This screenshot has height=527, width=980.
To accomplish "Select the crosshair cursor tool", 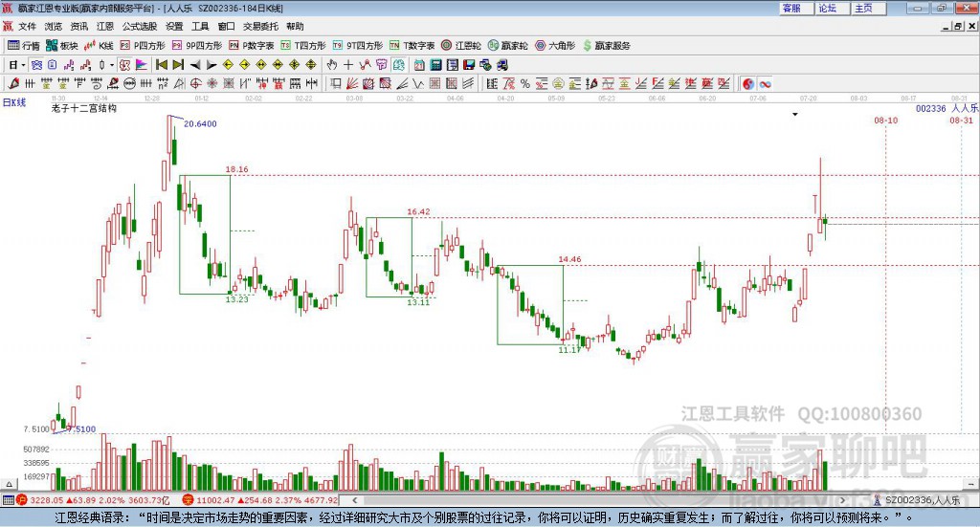I will tap(348, 65).
